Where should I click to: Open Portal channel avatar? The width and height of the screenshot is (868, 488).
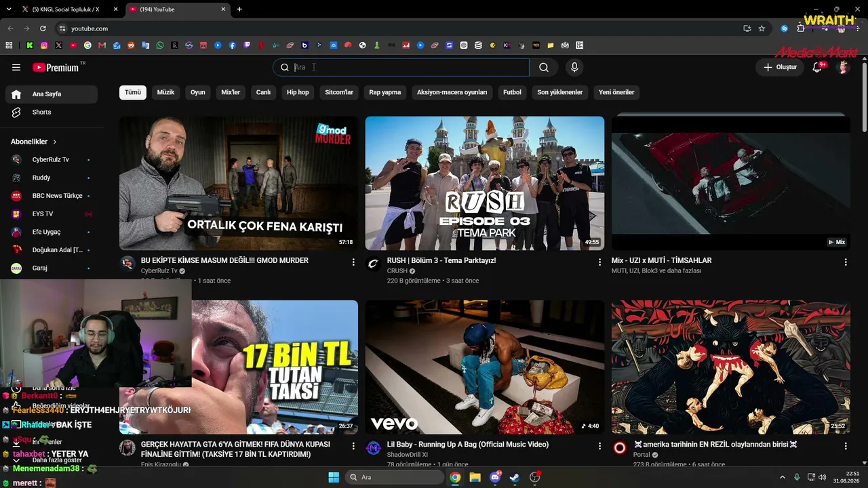pos(620,448)
